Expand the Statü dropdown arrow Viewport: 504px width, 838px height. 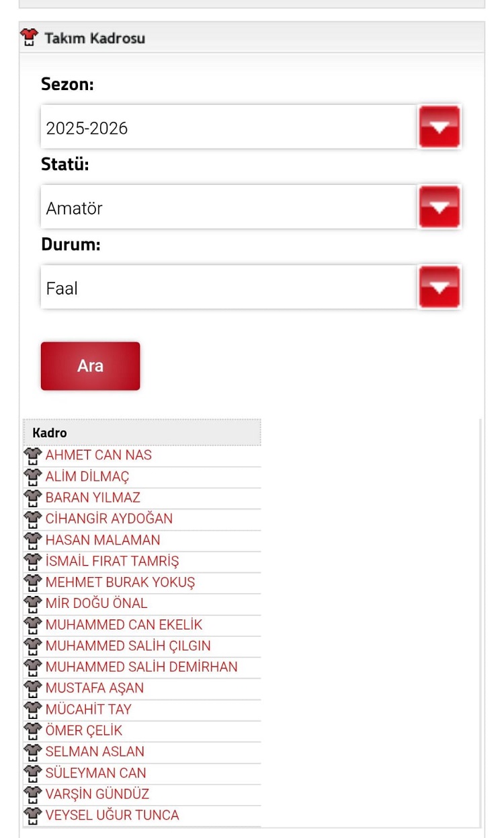439,207
